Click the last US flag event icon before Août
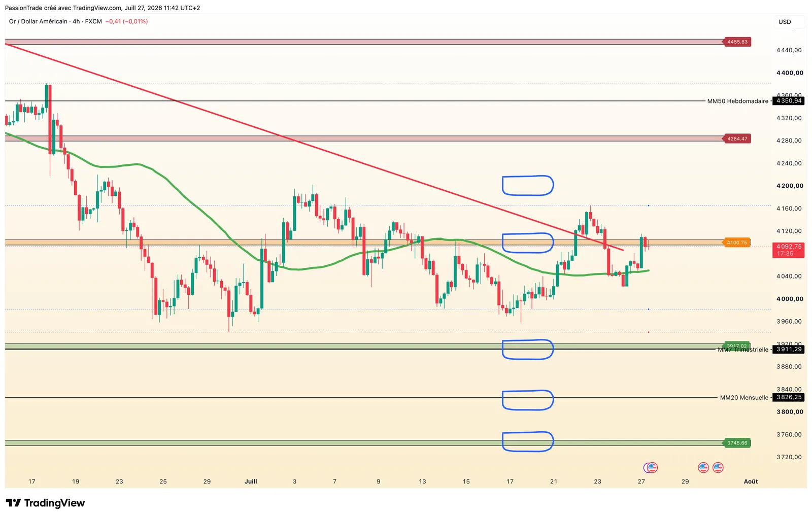812x518 pixels. [x=718, y=467]
